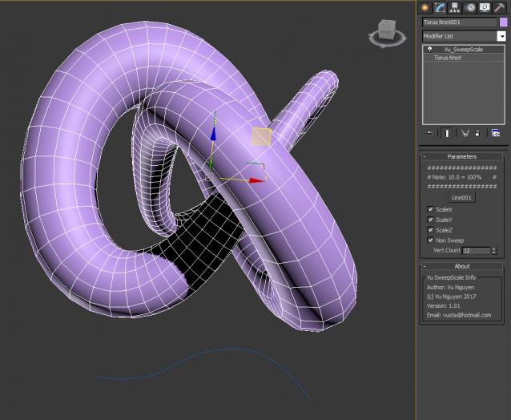The width and height of the screenshot is (511, 420).
Task: Collapse the Parameters rollout
Action: 462,156
